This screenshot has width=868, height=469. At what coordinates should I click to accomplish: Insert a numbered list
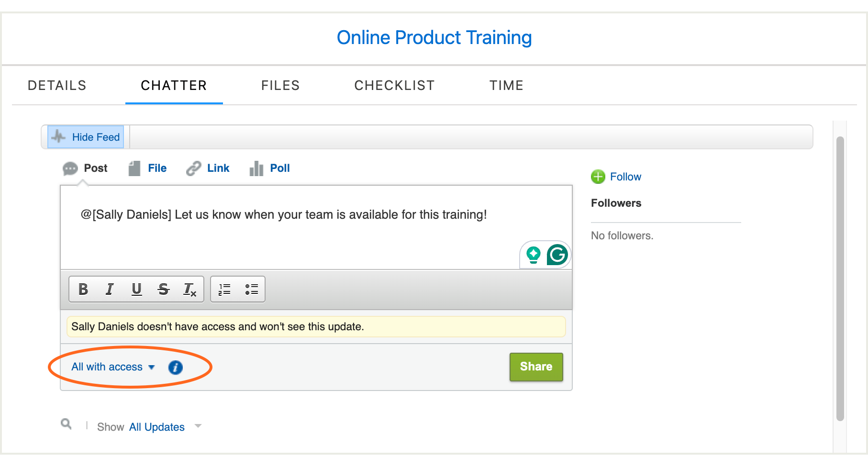(x=224, y=289)
